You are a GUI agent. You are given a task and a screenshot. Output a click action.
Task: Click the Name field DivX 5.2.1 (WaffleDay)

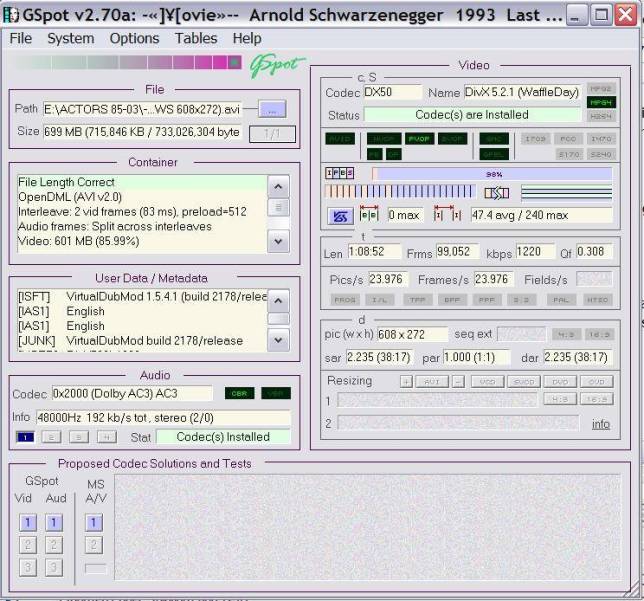tap(522, 92)
